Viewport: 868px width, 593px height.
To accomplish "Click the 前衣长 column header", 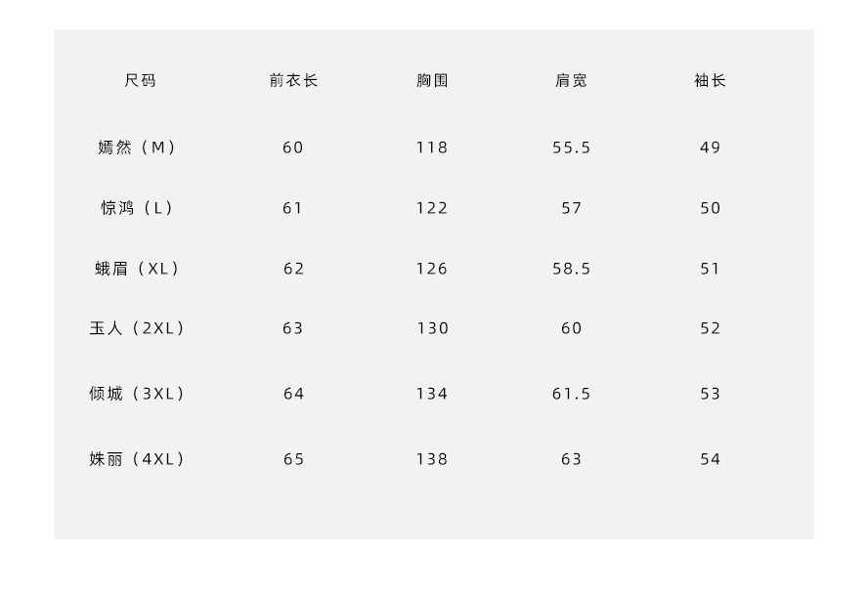I will click(x=293, y=81).
